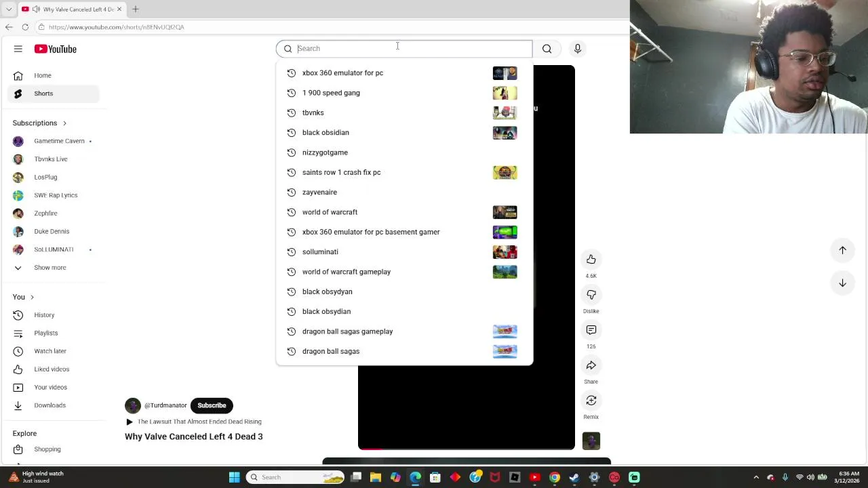Select suggestion saints row 1 crash fix pc
Image resolution: width=868 pixels, height=488 pixels.
pos(404,172)
